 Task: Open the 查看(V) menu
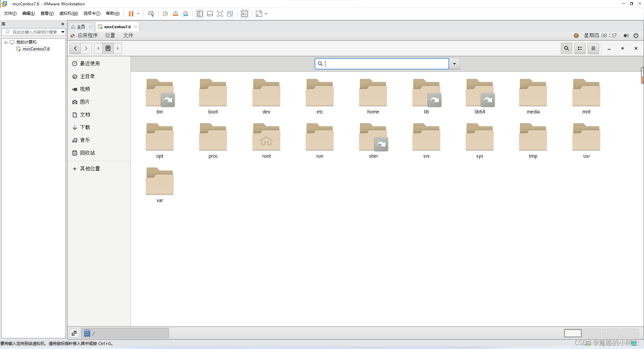pyautogui.click(x=47, y=13)
